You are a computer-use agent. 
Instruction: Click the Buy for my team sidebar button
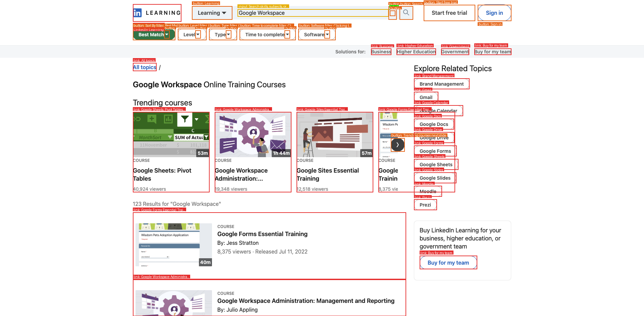[448, 263]
